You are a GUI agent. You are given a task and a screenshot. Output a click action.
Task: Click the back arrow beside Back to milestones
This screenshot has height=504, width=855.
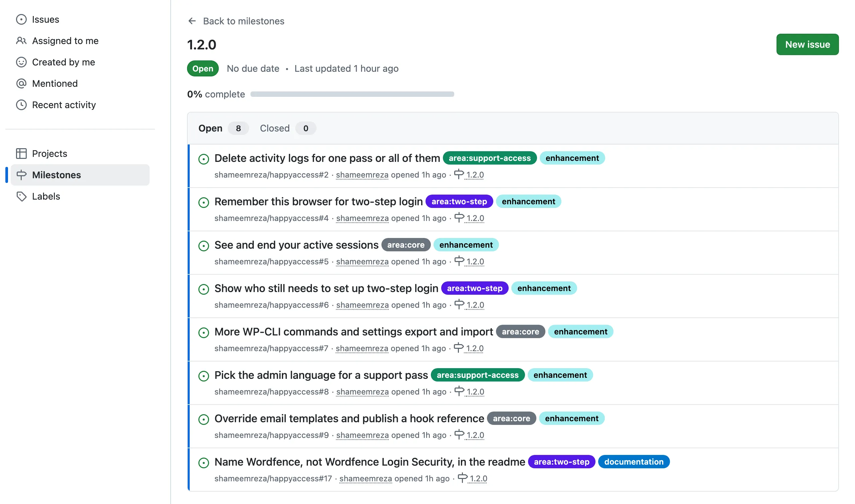pos(192,21)
